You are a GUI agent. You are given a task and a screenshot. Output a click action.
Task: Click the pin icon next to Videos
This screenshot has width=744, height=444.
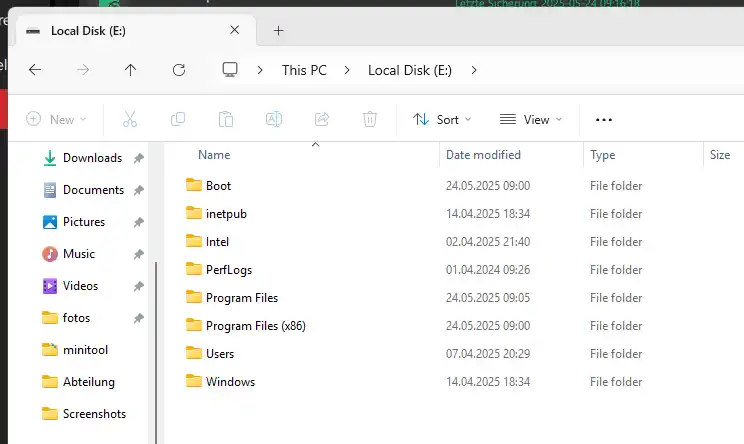(x=139, y=286)
